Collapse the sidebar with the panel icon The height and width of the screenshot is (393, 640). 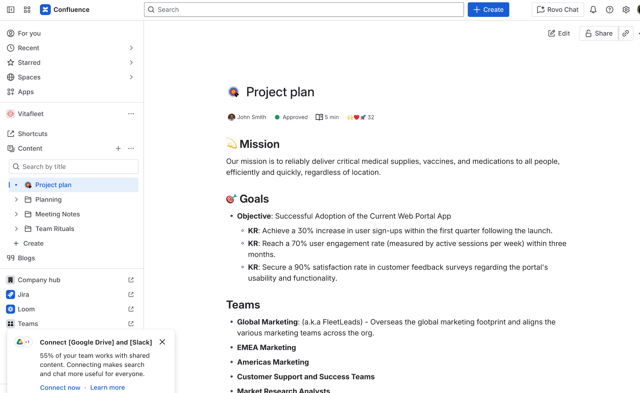pos(11,9)
